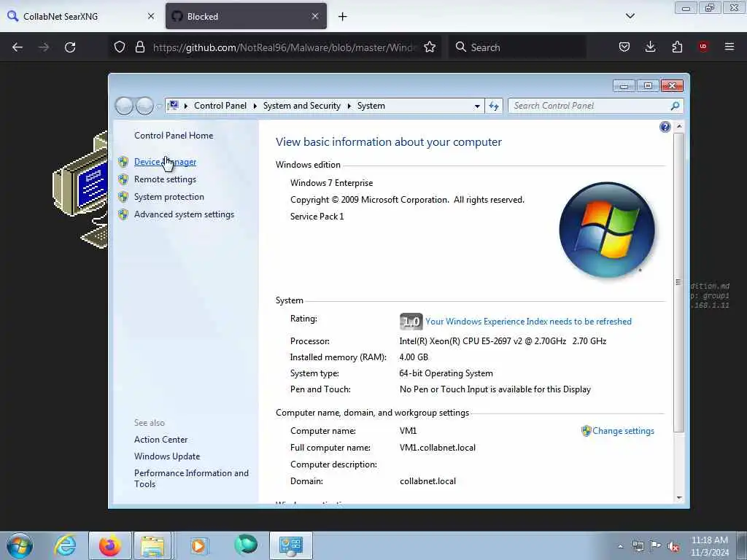Open Action Center
This screenshot has height=560, width=747.
(160, 440)
